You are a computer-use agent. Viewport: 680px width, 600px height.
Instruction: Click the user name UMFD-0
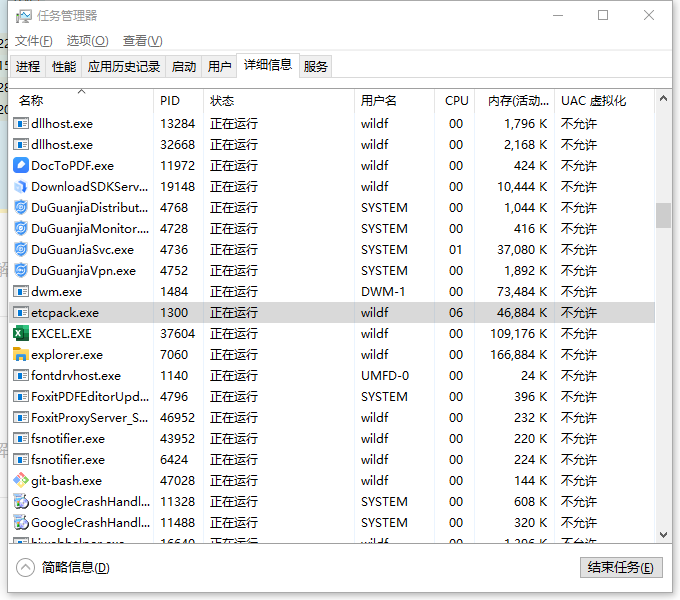click(385, 375)
